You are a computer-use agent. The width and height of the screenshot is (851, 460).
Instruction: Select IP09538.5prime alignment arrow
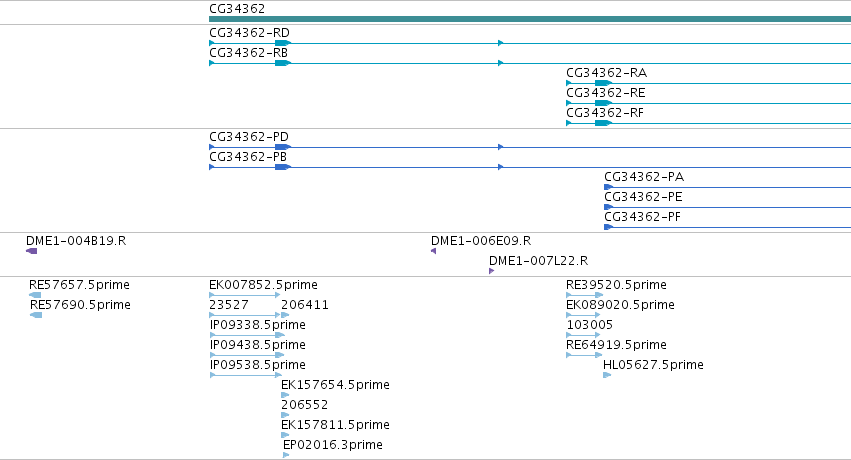click(x=246, y=375)
